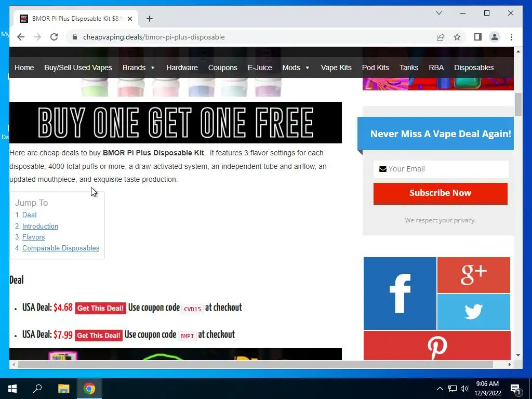Open the Vape Kits menu item
532x399 pixels.
pos(336,68)
